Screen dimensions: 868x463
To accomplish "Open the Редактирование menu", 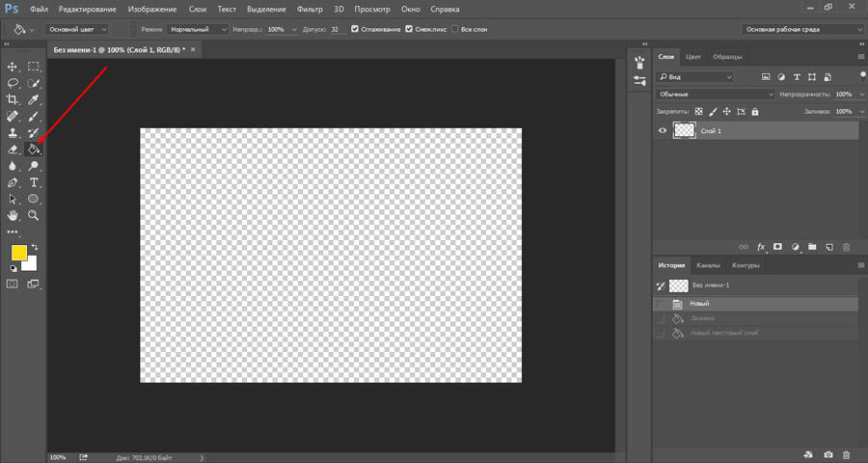I will coord(88,10).
